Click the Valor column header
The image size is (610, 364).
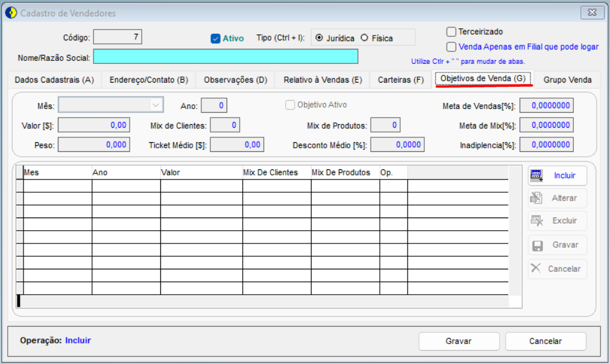click(x=201, y=172)
